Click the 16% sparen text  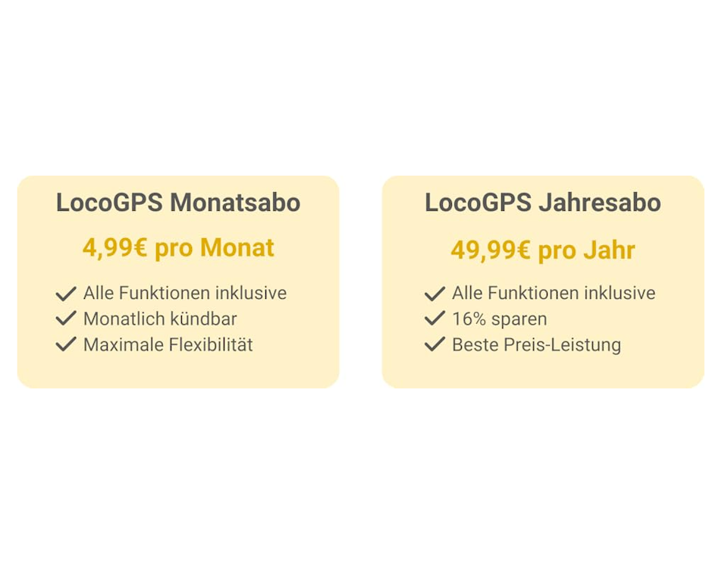500,319
